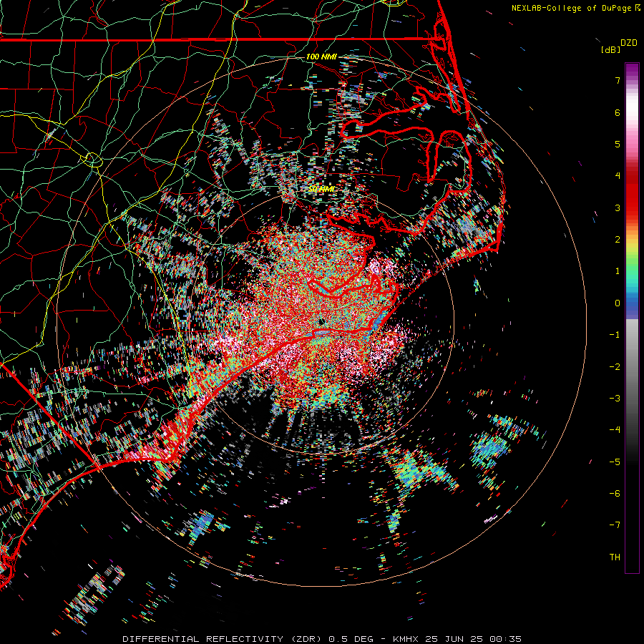The image size is (644, 644).
Task: Click the -5 value on color scale
Action: click(615, 462)
